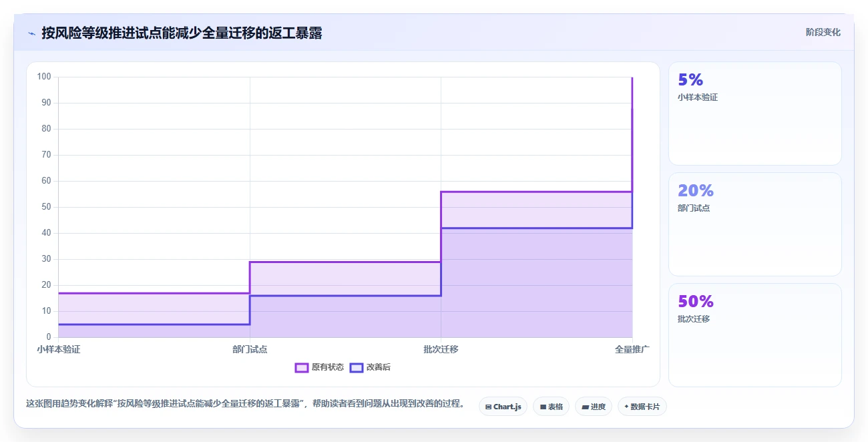Click the 20% value text
This screenshot has width=868, height=442.
(x=696, y=191)
